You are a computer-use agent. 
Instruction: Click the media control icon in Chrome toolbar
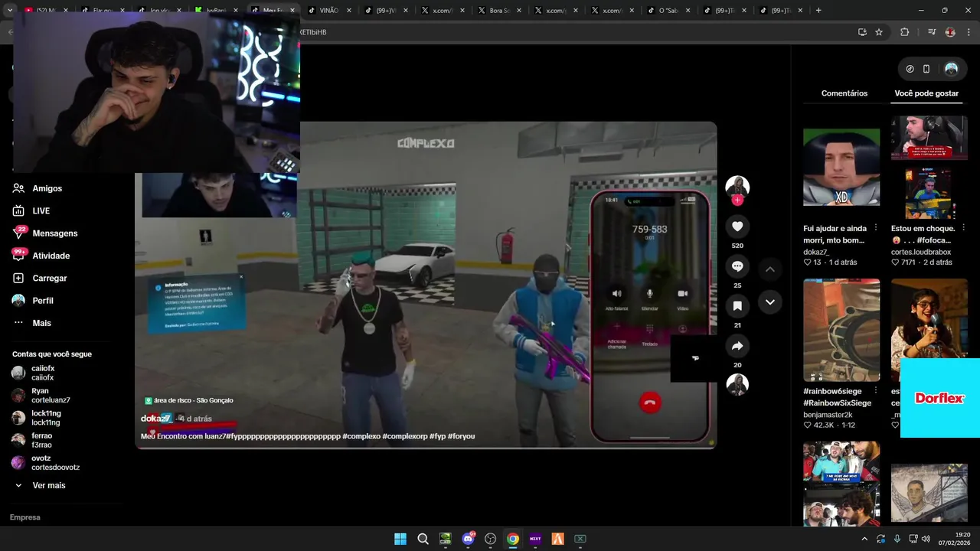pyautogui.click(x=932, y=32)
